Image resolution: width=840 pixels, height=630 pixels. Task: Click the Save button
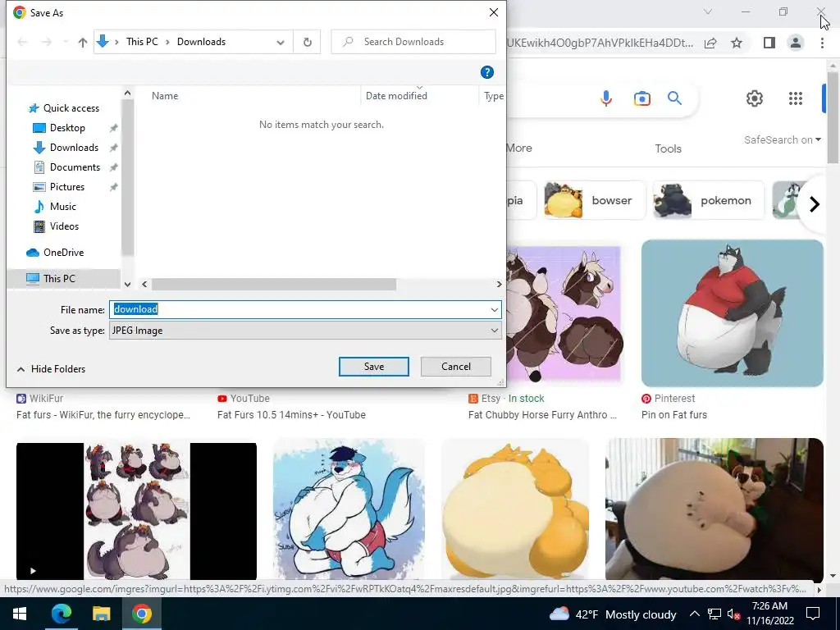tap(374, 367)
